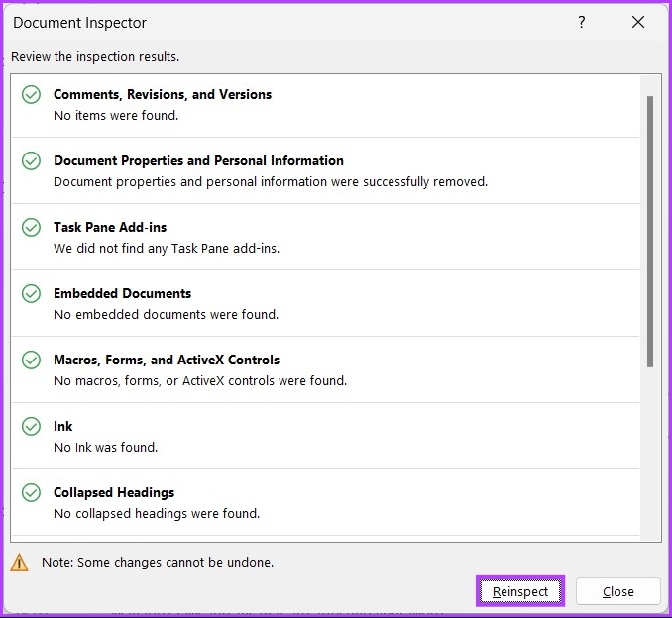Click the green checkmark beside Comments, Revisions, and Versions
The image size is (672, 618).
pos(32,94)
